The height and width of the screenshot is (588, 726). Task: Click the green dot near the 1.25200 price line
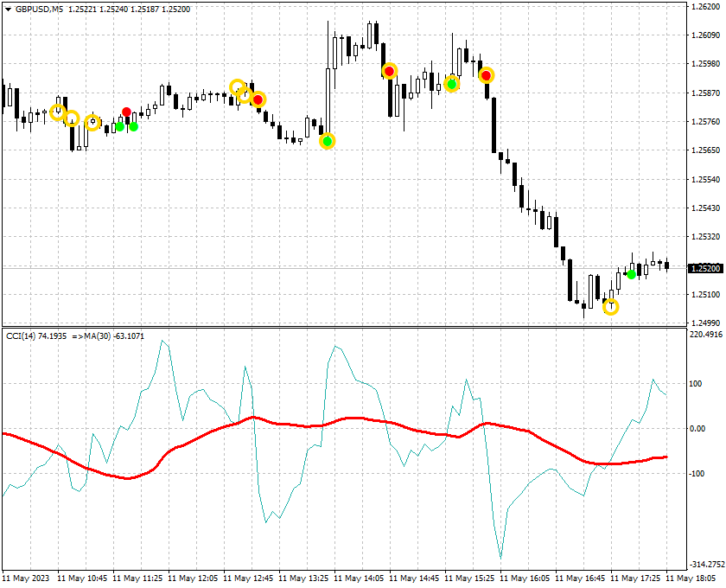pos(631,274)
